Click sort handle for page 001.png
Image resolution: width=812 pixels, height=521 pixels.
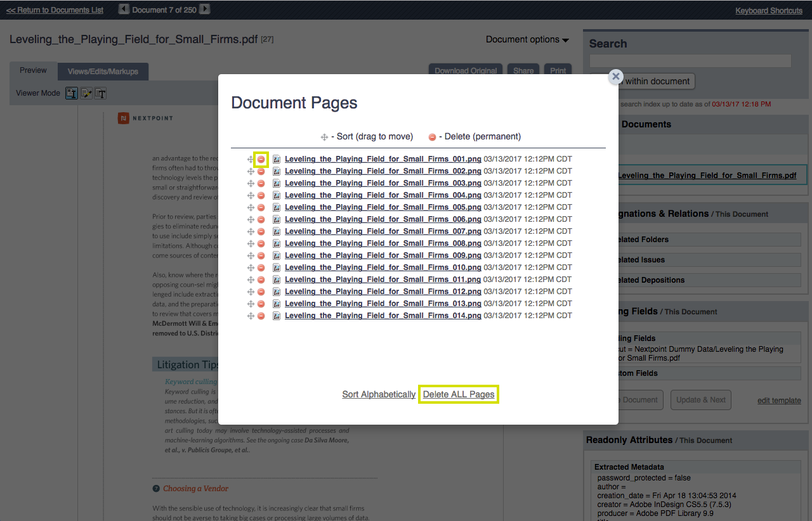point(251,159)
